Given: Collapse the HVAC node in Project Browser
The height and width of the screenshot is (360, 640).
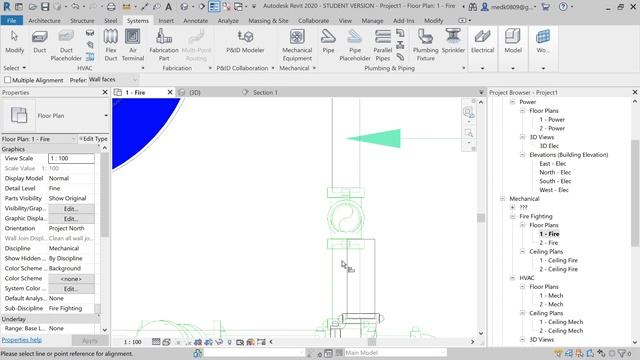Looking at the screenshot, I should pos(512,278).
